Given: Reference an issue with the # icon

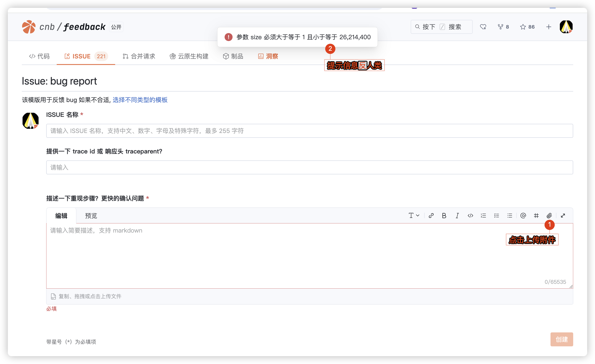Looking at the screenshot, I should 536,216.
